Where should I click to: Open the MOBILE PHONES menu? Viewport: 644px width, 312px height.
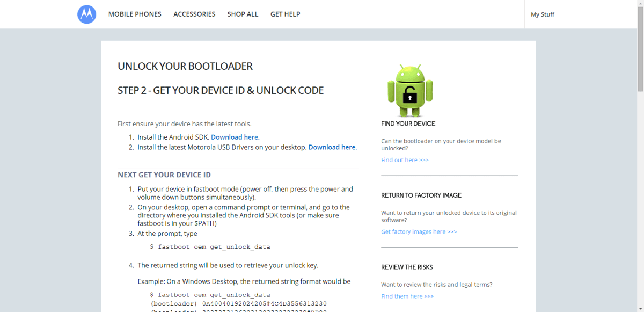(x=135, y=14)
